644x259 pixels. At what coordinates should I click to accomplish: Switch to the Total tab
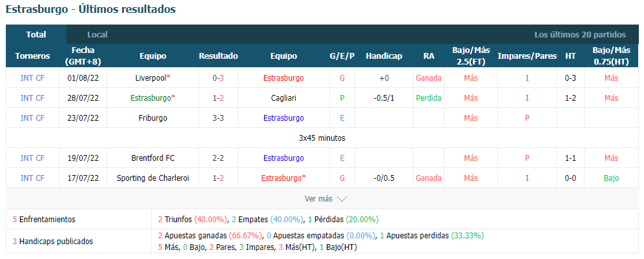(x=36, y=34)
